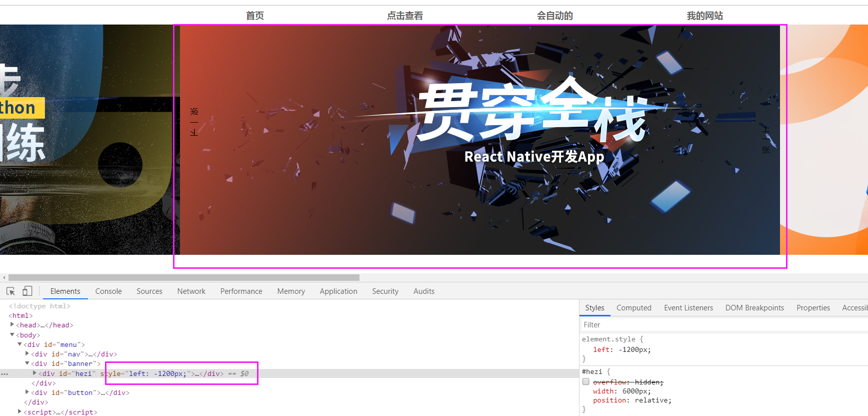
Task: Open the Application tab
Action: (x=338, y=291)
